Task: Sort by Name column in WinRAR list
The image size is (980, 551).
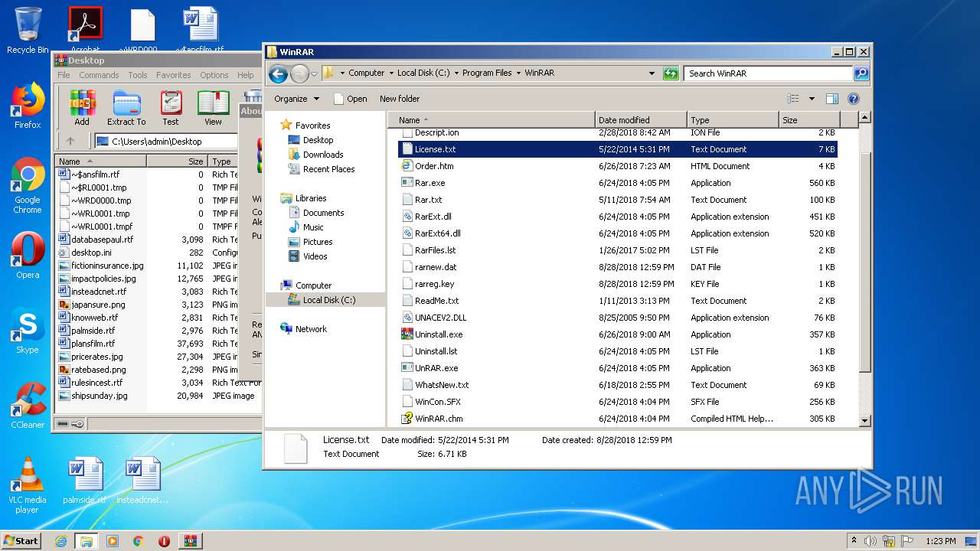Action: click(100, 161)
